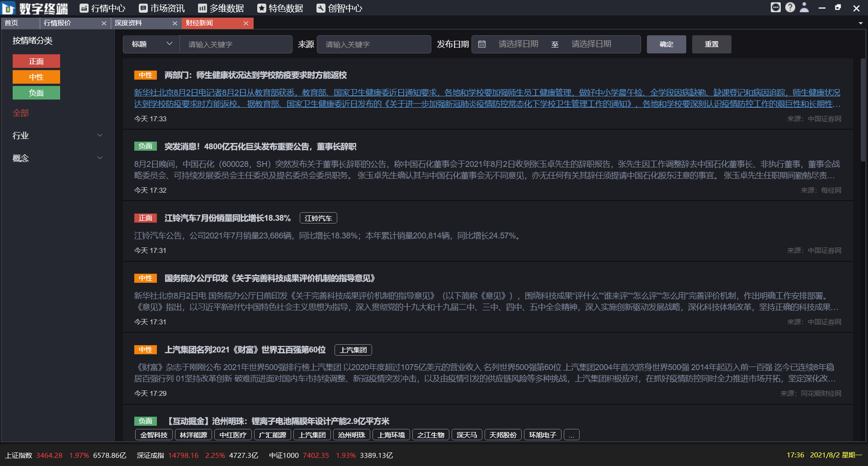The width and height of the screenshot is (868, 466).
Task: Toggle the 负面 sentiment filter
Action: (36, 93)
